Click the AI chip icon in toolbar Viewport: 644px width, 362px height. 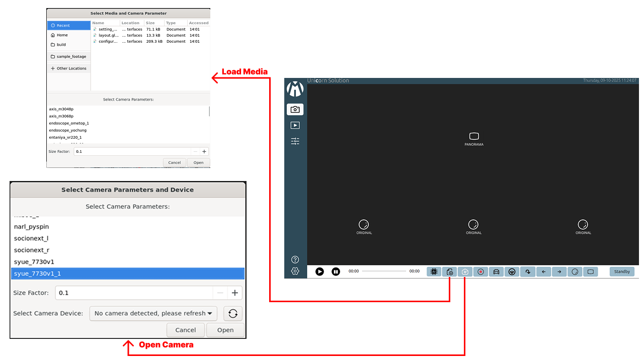point(434,271)
